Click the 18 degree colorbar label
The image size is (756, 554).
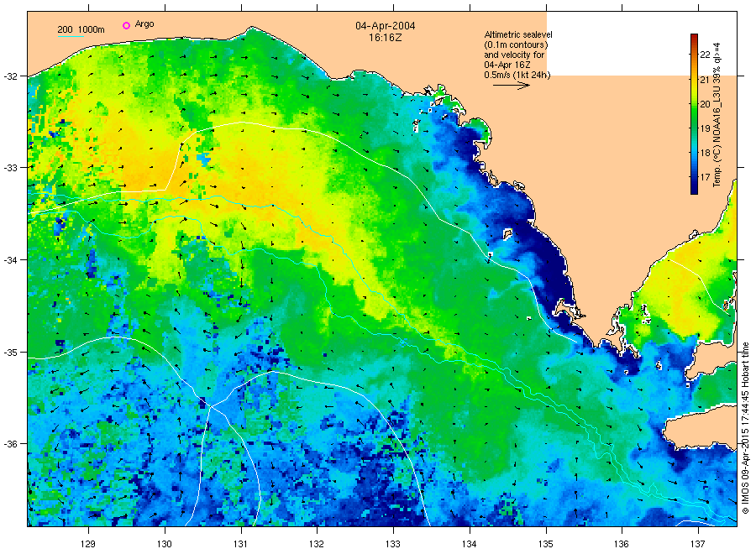705,153
